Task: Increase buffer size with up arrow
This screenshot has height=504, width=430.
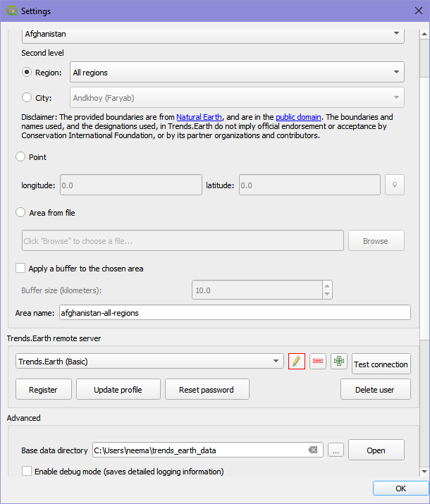Action: (327, 285)
